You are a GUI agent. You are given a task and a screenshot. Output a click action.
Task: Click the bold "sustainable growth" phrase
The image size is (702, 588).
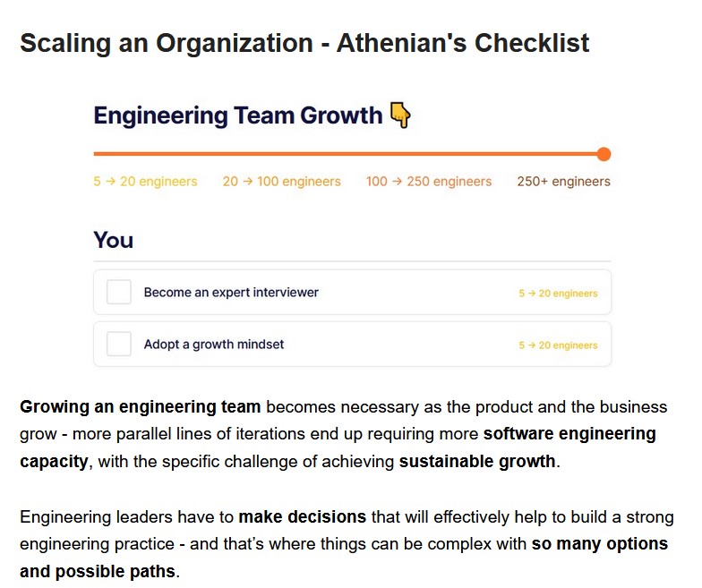pyautogui.click(x=477, y=461)
